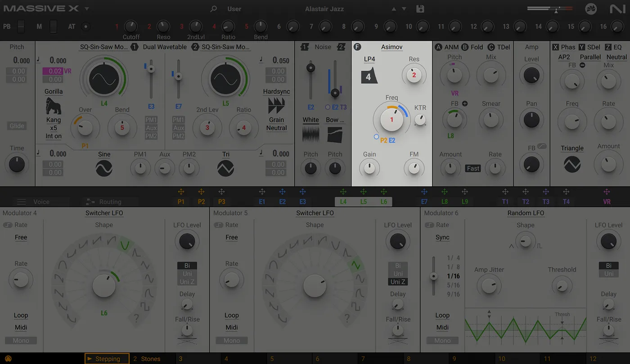Open Modulator 6 Random LFO type menu
The height and width of the screenshot is (364, 630).
point(526,213)
